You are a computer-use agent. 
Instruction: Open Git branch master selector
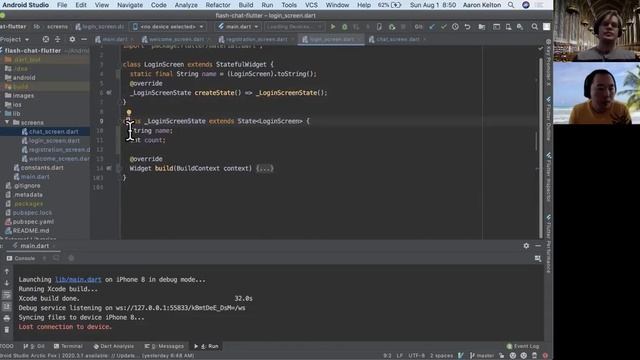tap(482, 356)
